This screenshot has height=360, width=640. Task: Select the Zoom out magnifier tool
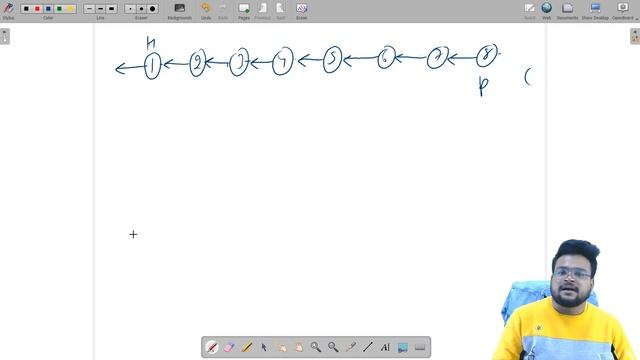click(333, 347)
